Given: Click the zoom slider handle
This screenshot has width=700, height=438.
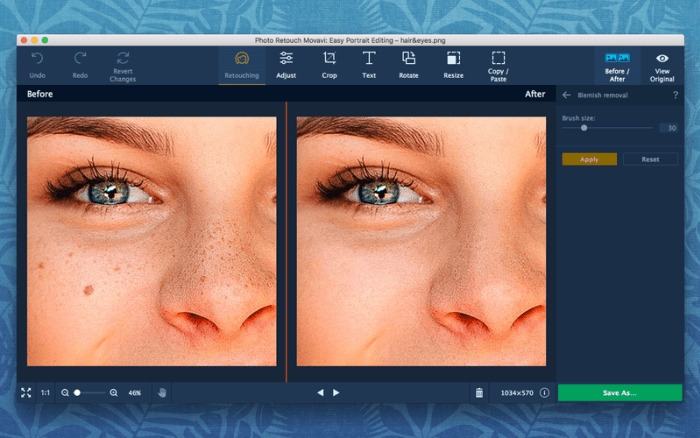Looking at the screenshot, I should pos(77,393).
